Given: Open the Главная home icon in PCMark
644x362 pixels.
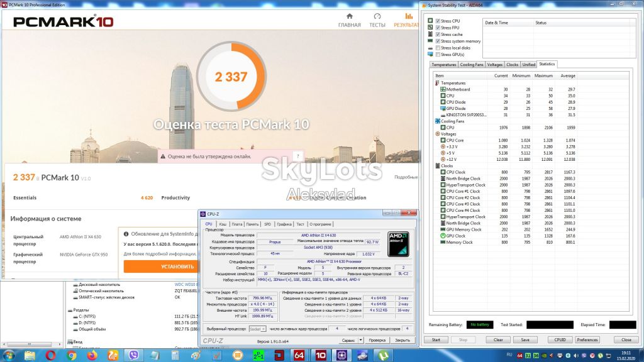Looking at the screenshot, I should coord(350,16).
